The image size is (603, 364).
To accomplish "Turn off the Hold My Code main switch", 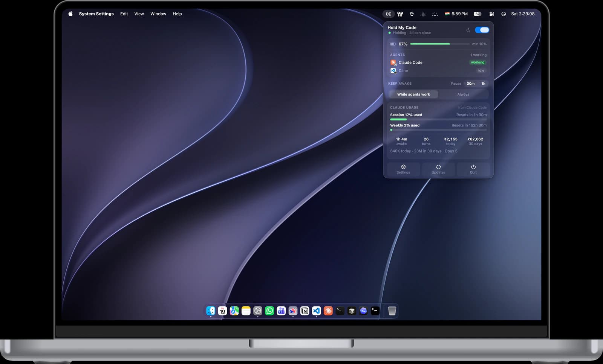I will coord(482,30).
